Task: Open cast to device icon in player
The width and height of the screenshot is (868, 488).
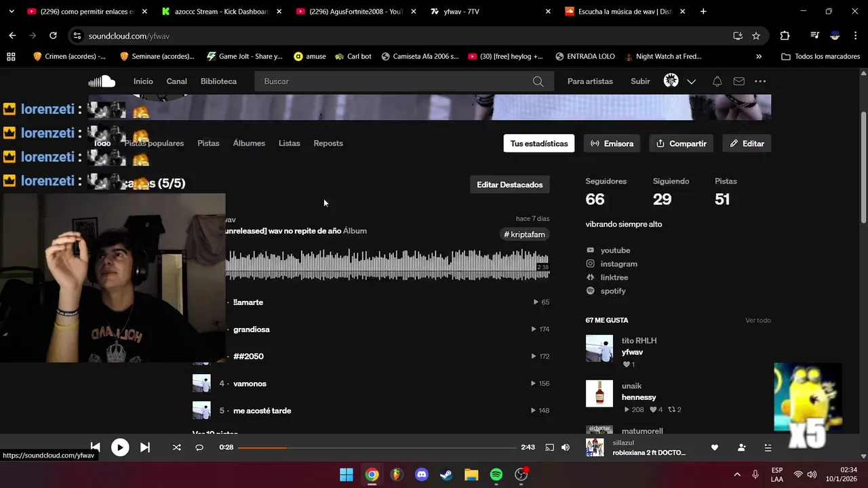Action: pos(550,447)
